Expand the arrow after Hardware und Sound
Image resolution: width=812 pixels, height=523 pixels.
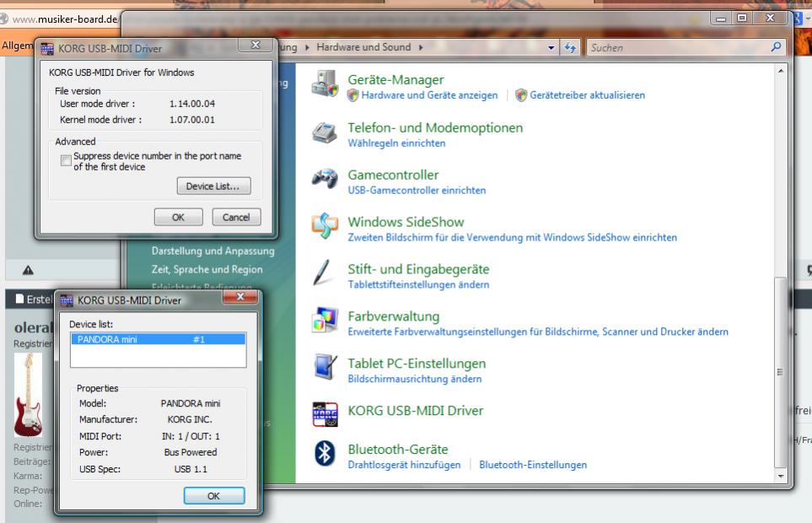421,47
